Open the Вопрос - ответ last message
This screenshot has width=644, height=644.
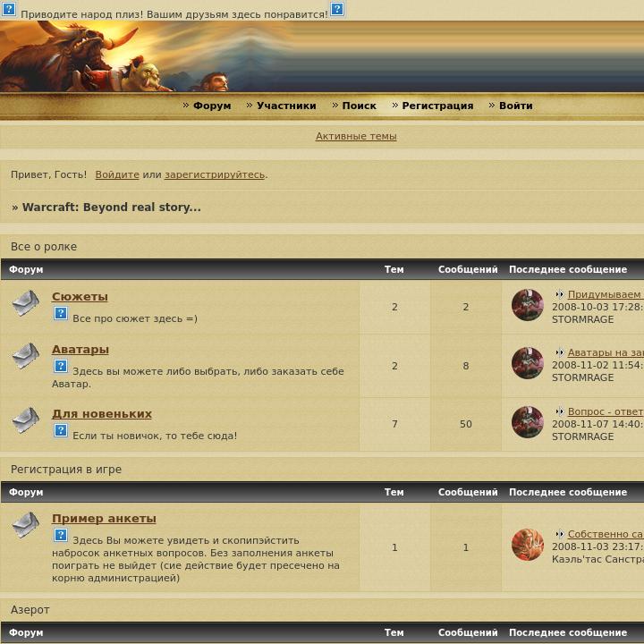606,411
